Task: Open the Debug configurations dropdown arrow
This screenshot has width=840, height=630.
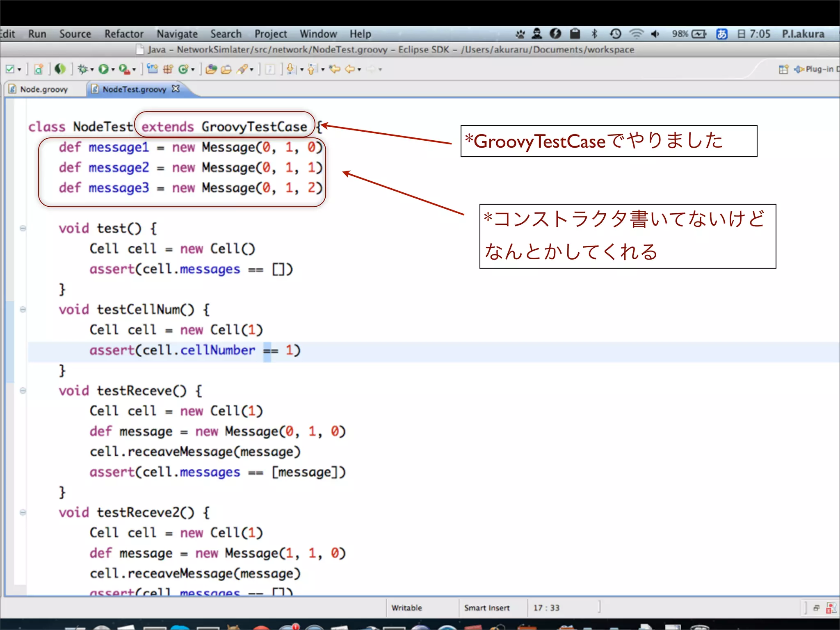Action: click(x=92, y=70)
